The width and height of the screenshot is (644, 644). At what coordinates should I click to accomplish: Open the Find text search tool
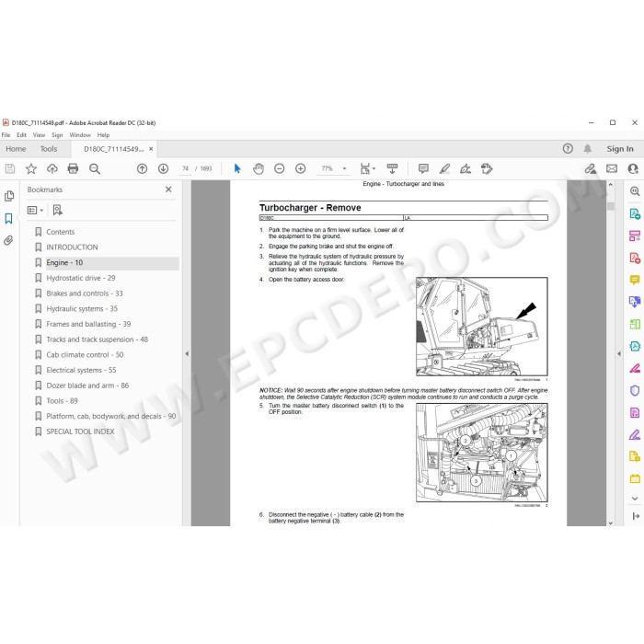point(95,168)
